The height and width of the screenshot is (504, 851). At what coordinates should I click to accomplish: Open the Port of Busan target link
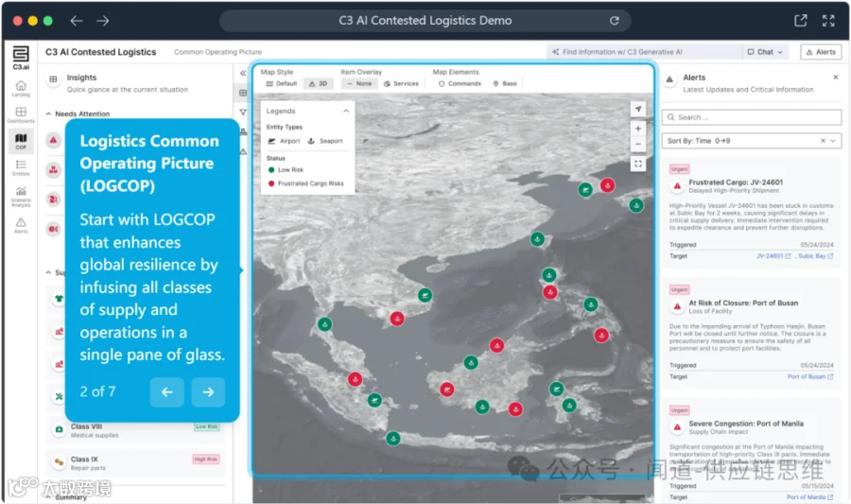pyautogui.click(x=810, y=376)
